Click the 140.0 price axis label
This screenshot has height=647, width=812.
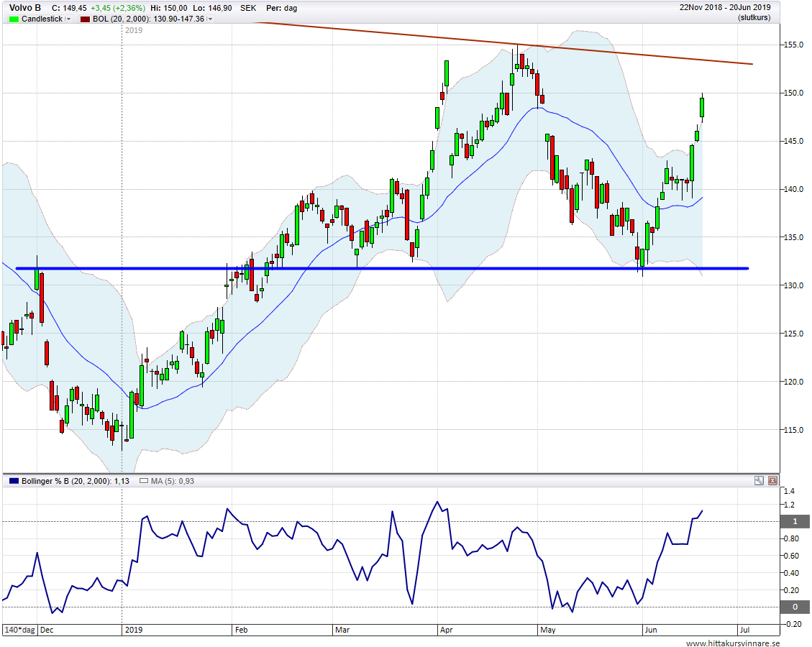coord(793,190)
